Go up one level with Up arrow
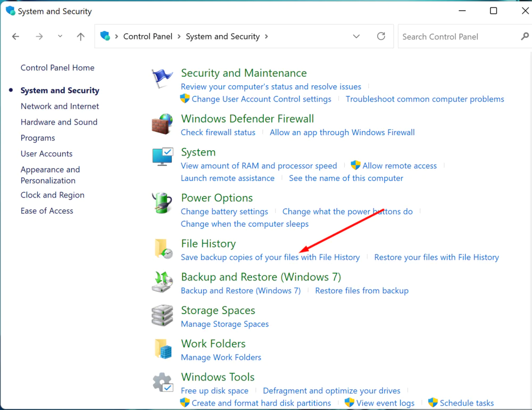 [x=81, y=36]
